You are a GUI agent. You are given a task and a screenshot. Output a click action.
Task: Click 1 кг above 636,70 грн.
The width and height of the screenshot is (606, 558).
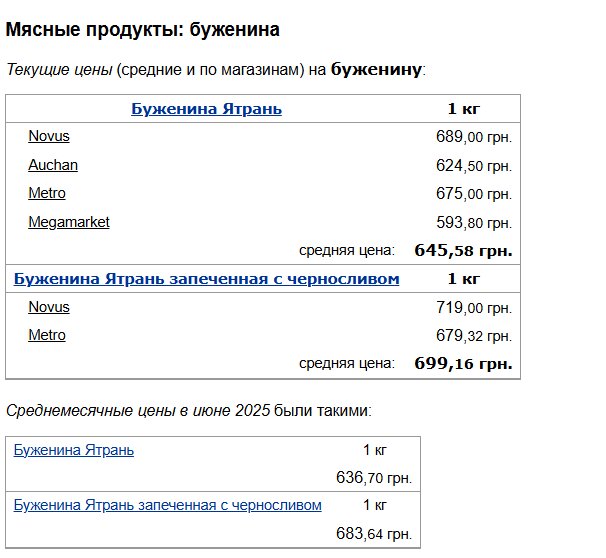pyautogui.click(x=374, y=450)
